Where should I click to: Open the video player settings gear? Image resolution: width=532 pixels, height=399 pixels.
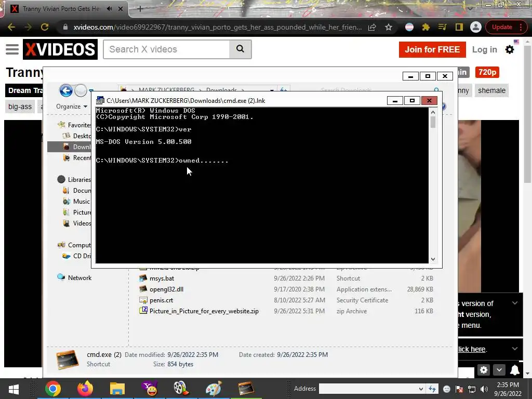click(x=484, y=370)
